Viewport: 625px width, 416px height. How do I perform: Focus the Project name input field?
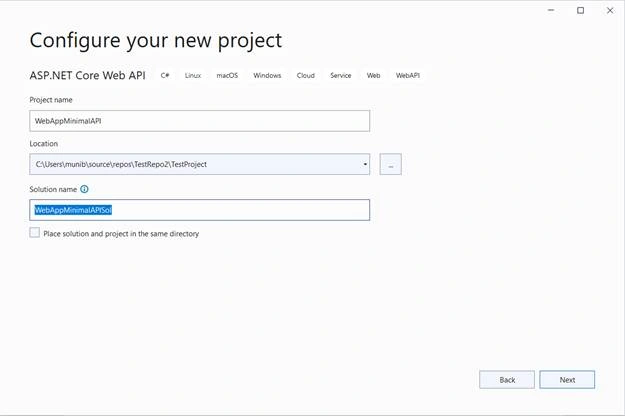point(199,121)
